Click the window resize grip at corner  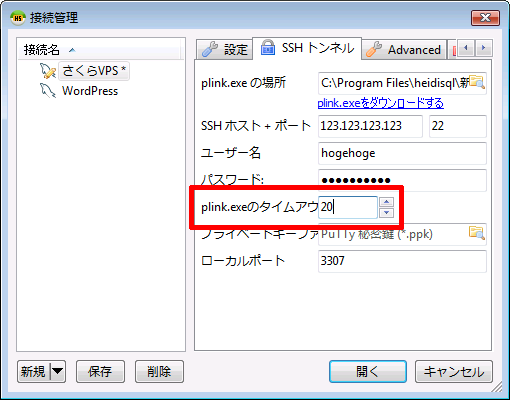(x=497, y=387)
